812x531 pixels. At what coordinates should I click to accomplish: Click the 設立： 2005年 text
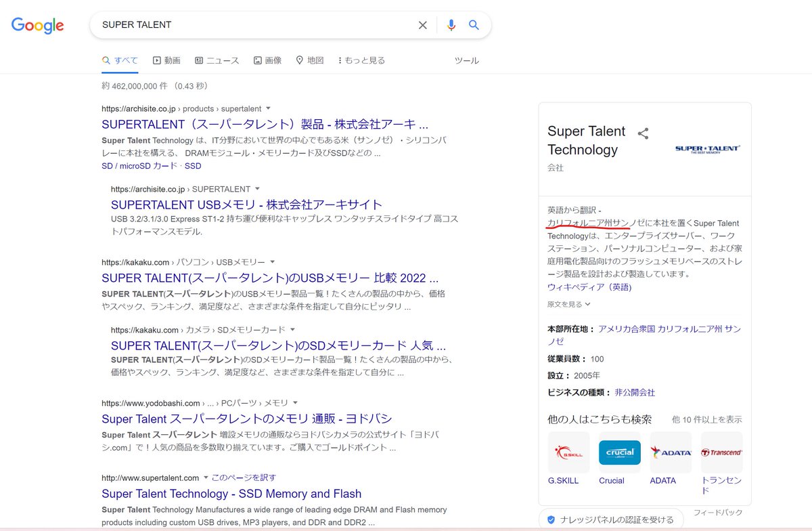[574, 375]
